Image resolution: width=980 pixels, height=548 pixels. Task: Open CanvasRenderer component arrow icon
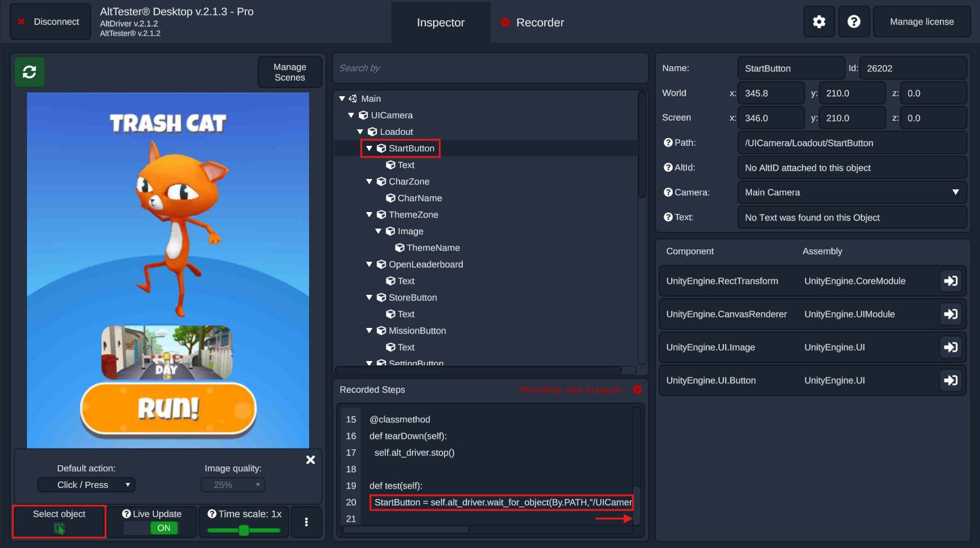click(951, 314)
